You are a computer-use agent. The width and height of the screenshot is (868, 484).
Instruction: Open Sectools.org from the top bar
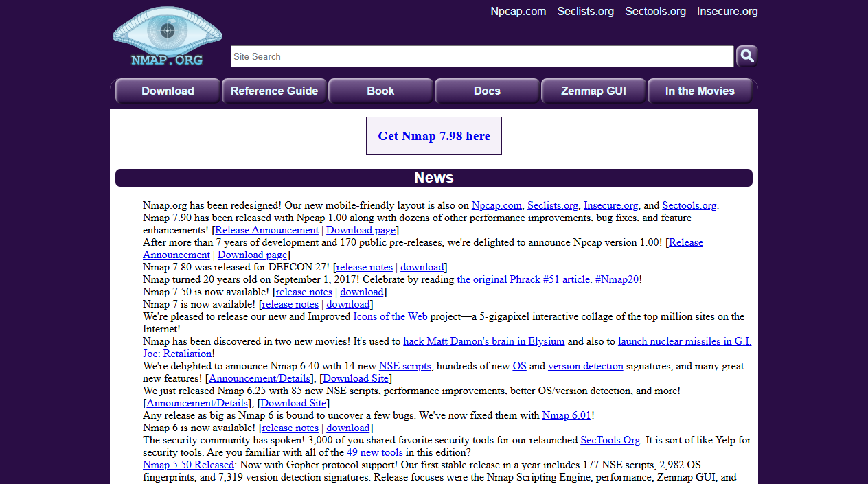655,11
